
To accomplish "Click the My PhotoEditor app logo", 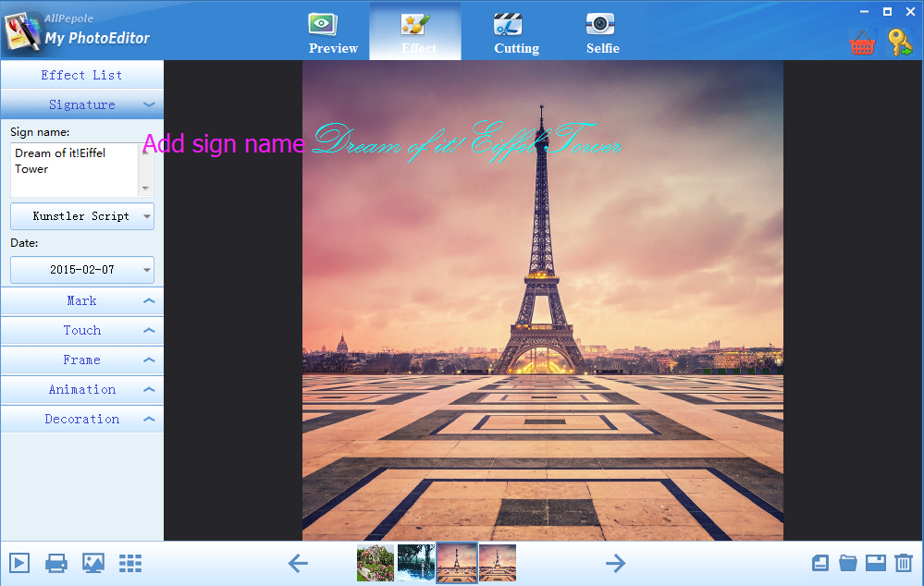I will [22, 31].
